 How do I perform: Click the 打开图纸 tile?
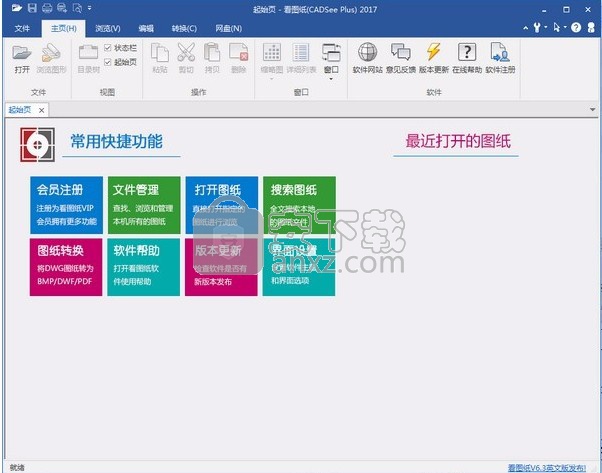[x=222, y=205]
